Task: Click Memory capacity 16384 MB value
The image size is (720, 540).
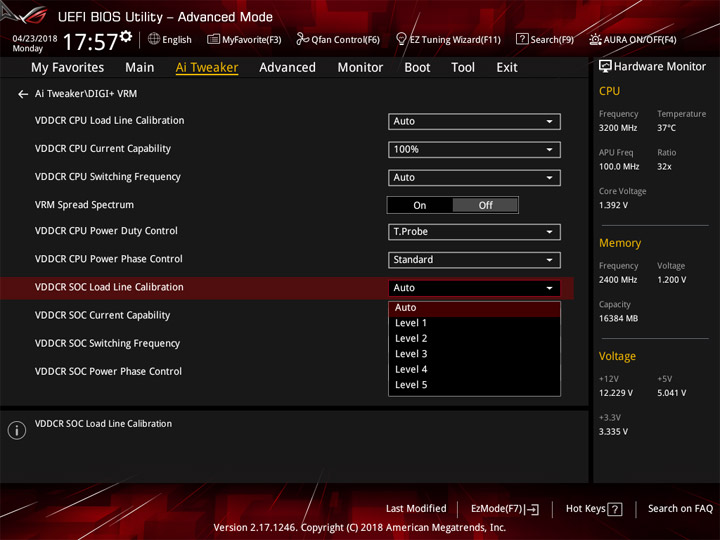Action: 618,319
